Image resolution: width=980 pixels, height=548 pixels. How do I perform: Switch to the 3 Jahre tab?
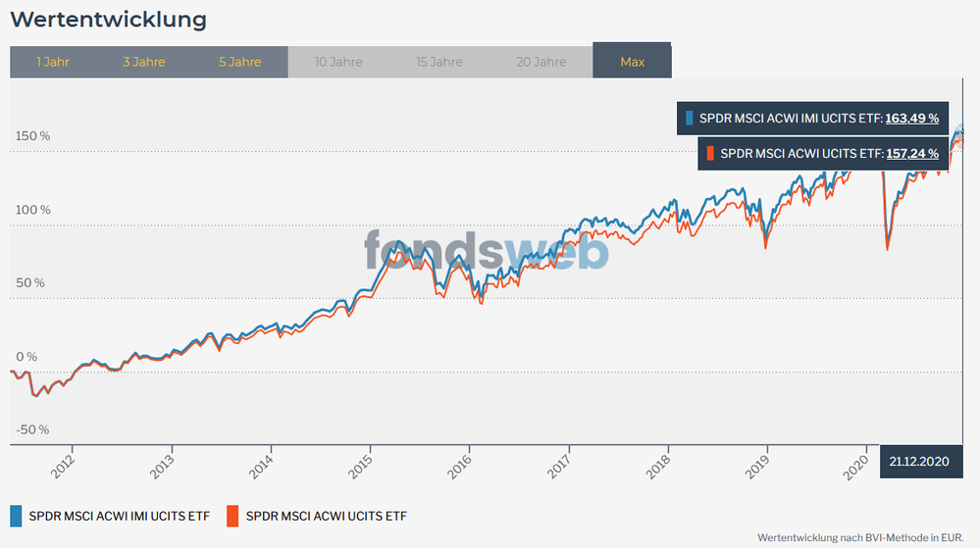coord(144,62)
